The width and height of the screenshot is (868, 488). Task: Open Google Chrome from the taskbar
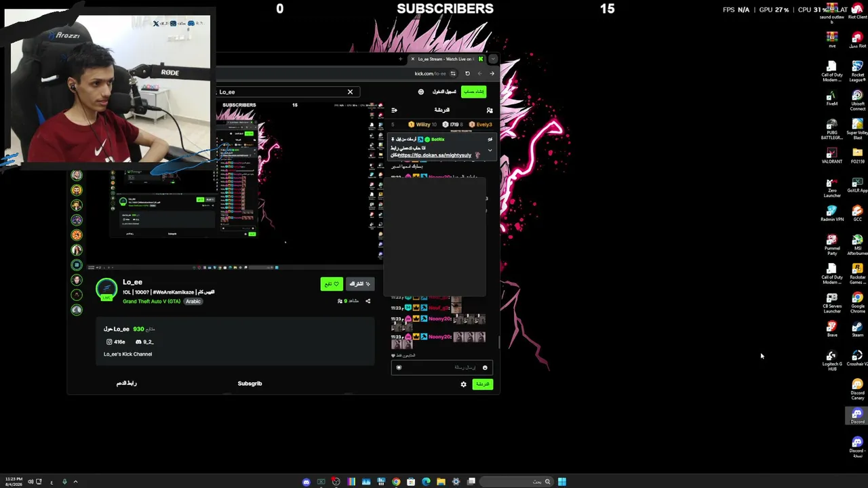point(396,482)
